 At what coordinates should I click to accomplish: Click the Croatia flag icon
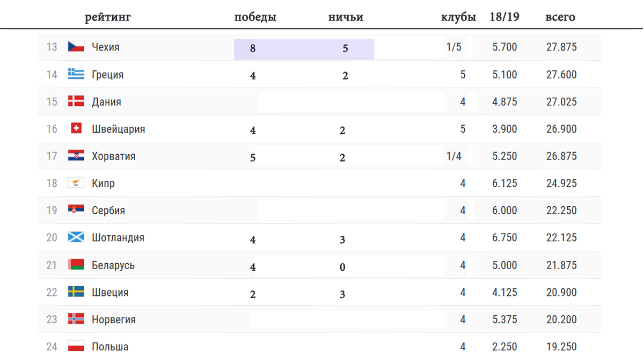tap(76, 156)
